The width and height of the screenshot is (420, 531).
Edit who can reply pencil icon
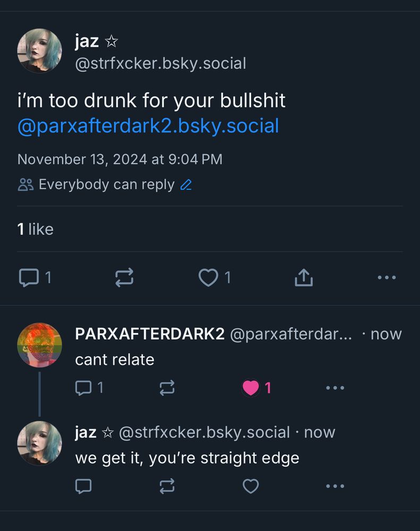click(x=186, y=185)
